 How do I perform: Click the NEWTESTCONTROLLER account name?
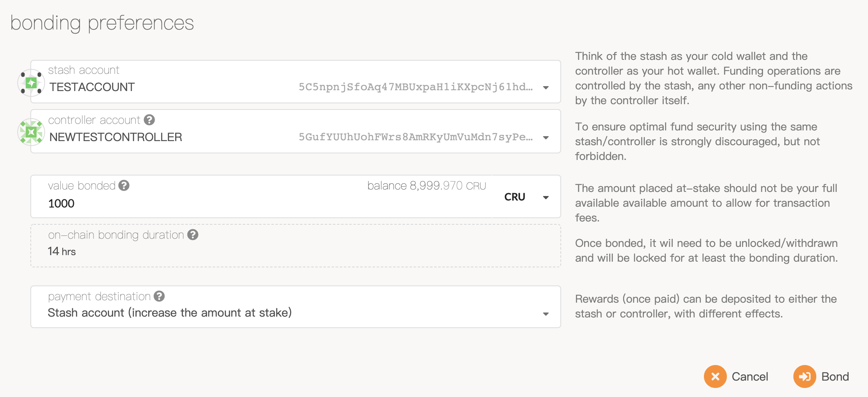click(116, 137)
